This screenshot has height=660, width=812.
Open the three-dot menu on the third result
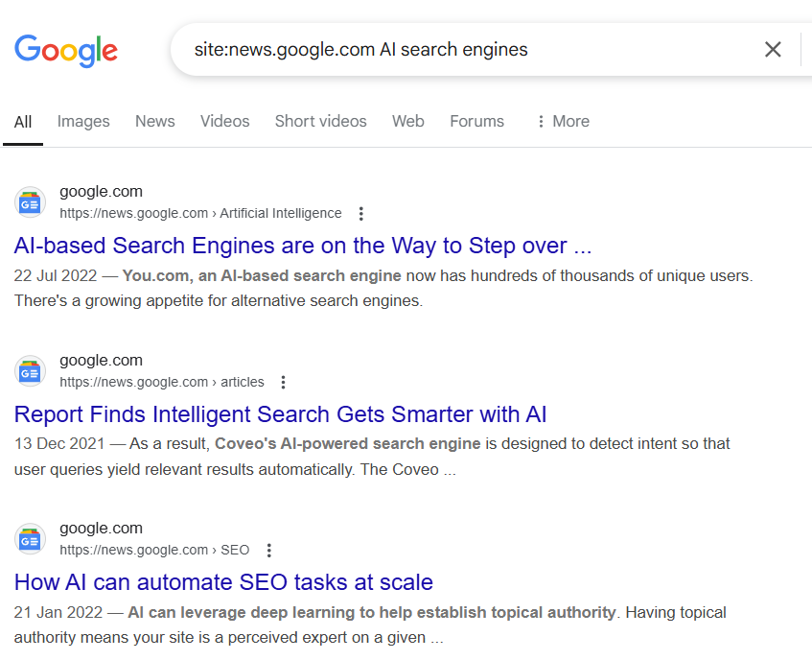pos(268,550)
